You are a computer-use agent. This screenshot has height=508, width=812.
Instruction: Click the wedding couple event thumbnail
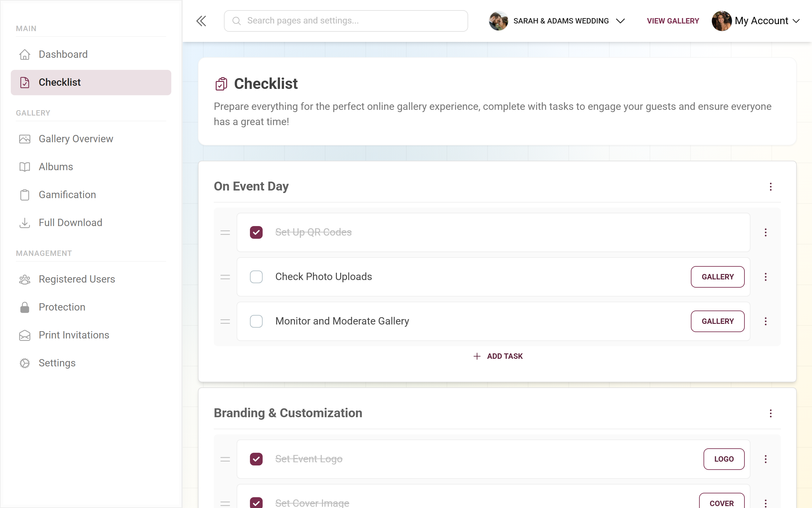(499, 21)
